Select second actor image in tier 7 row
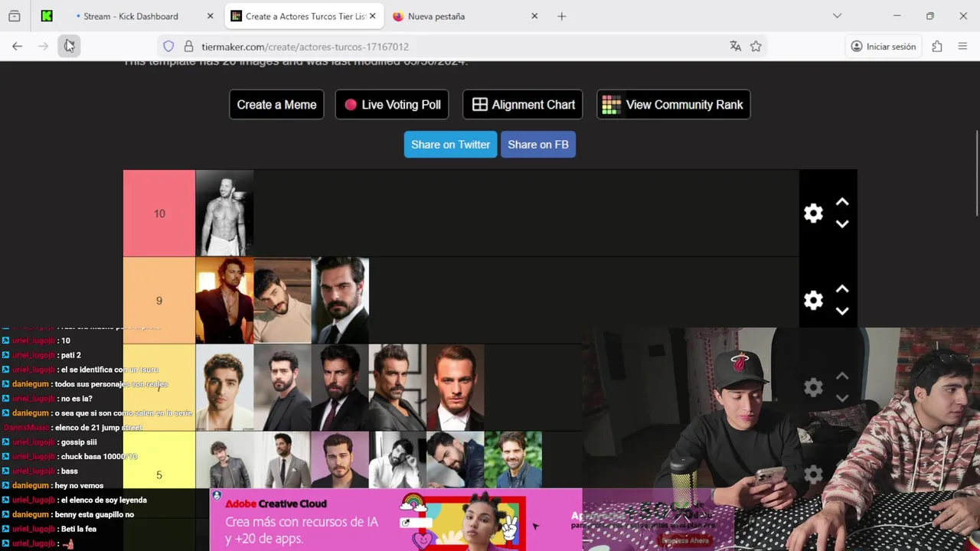The height and width of the screenshot is (551, 980). click(x=283, y=388)
